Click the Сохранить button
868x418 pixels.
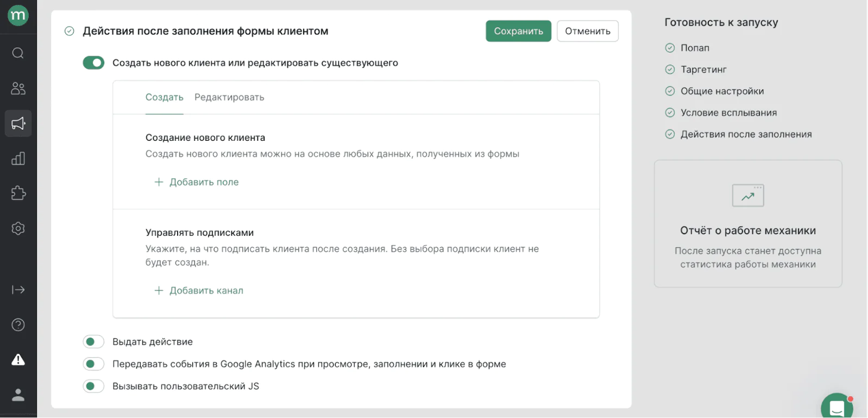coord(518,31)
